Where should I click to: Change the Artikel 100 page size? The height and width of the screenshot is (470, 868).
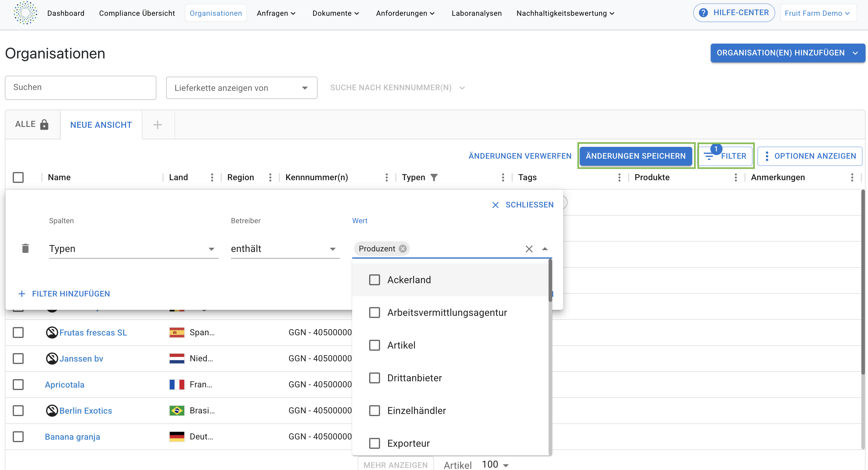pyautogui.click(x=495, y=465)
